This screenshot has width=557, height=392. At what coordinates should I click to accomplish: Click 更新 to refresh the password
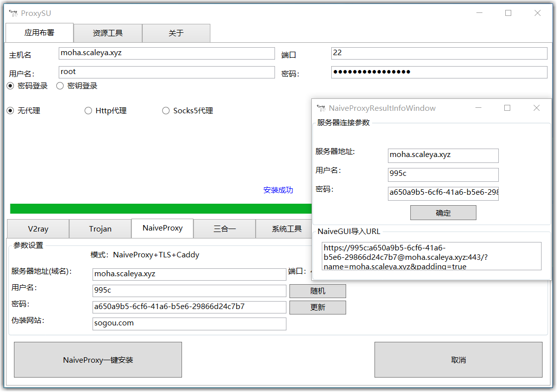[x=317, y=307]
